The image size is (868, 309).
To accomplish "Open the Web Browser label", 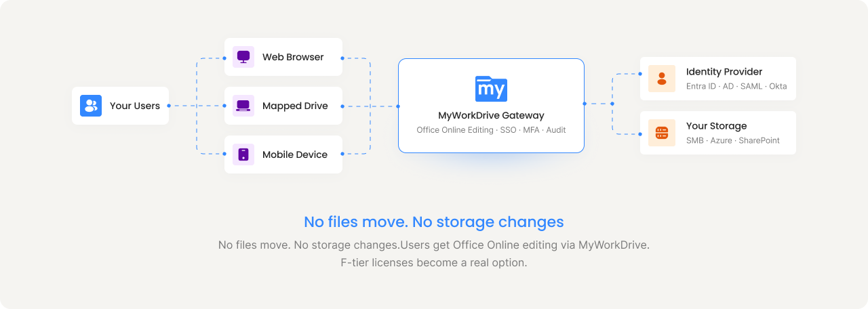I will click(293, 57).
